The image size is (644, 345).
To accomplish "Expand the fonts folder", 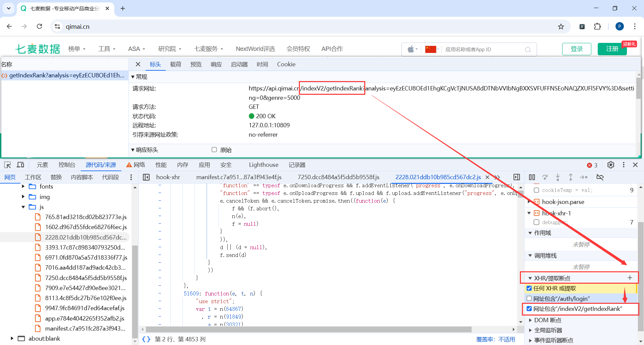I will pyautogui.click(x=23, y=186).
